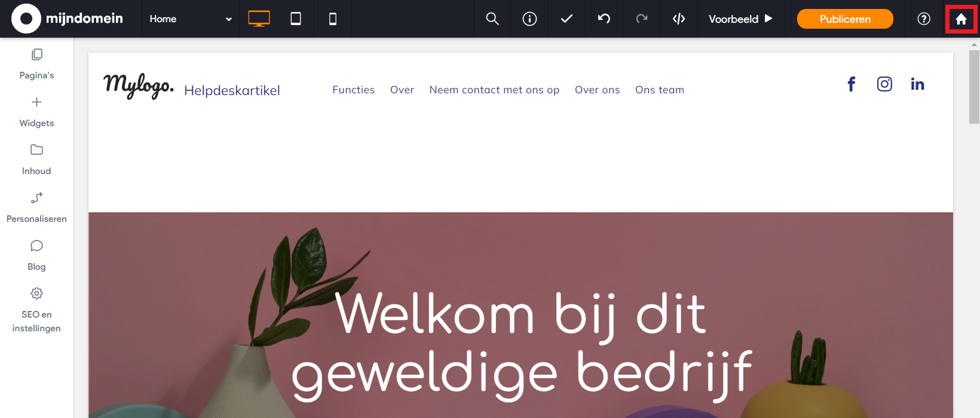Viewport: 980px width, 418px height.
Task: Click the checkmark icon in toolbar
Action: [x=566, y=19]
